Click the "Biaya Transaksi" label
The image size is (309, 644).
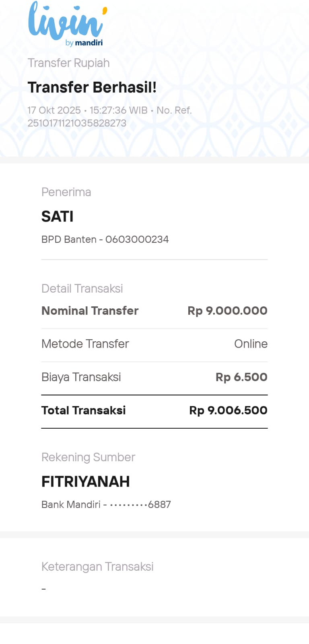click(x=81, y=377)
